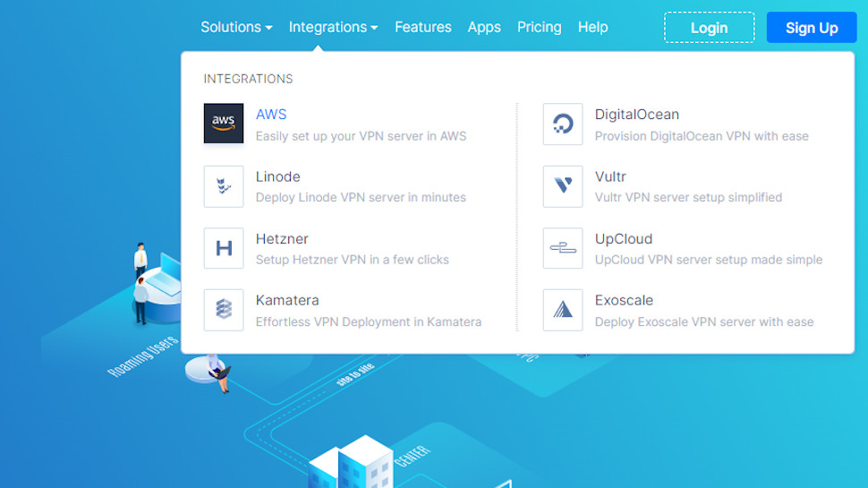Click 'Provision DigitalOcean VPN with ease'
Image resolution: width=868 pixels, height=488 pixels.
(702, 136)
